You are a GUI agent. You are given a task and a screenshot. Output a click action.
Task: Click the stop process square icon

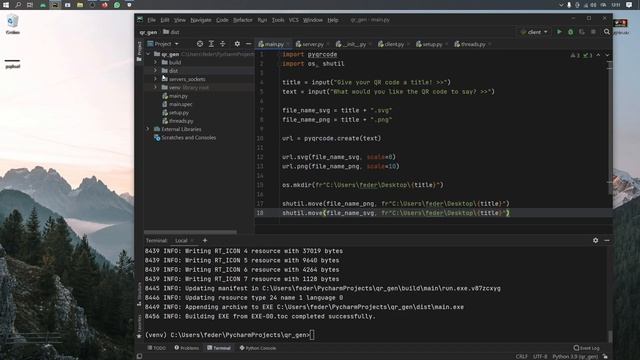coord(593,32)
